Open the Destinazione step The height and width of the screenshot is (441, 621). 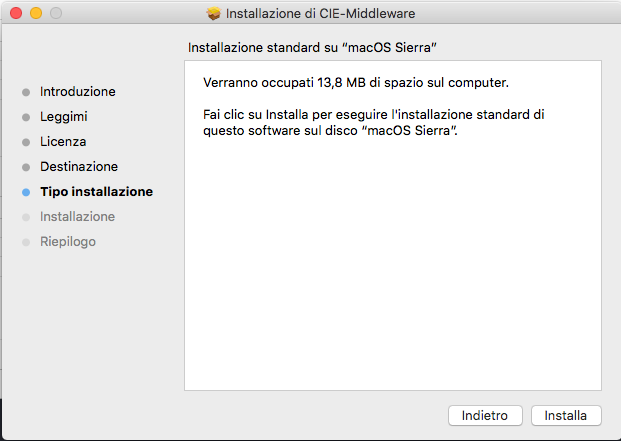[79, 167]
